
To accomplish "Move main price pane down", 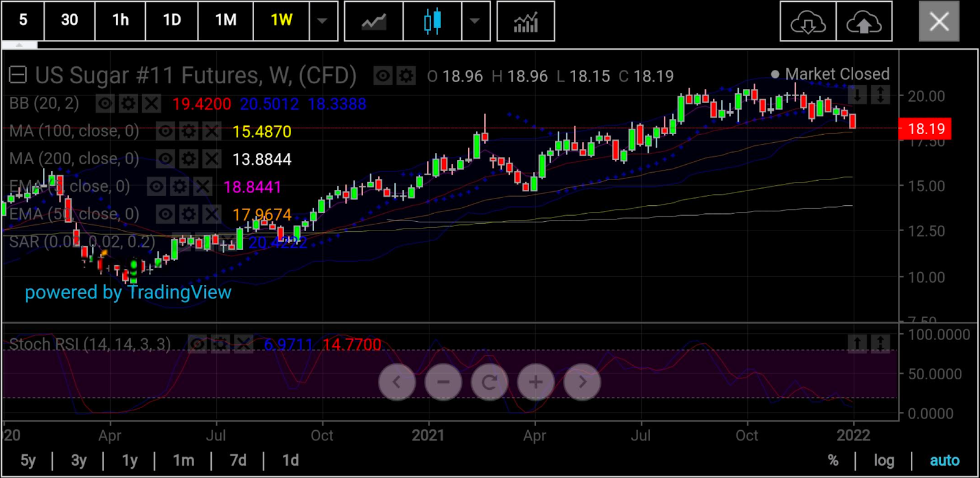I will (858, 94).
